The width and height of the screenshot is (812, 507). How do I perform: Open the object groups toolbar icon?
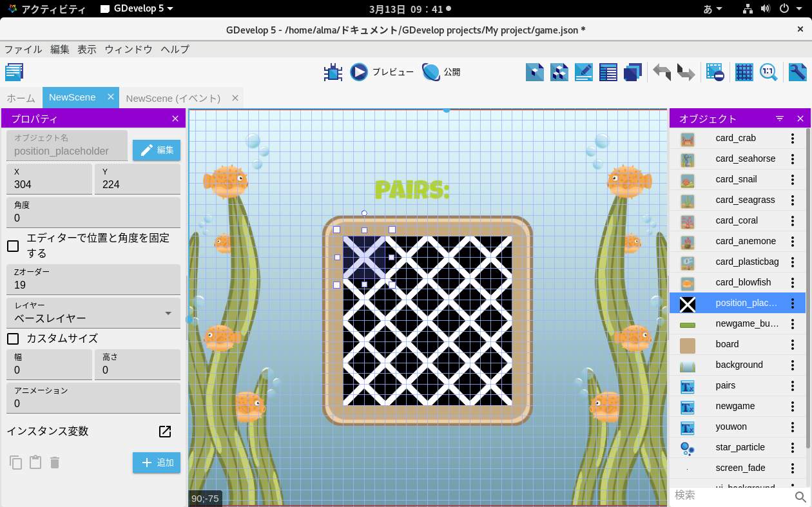[559, 72]
